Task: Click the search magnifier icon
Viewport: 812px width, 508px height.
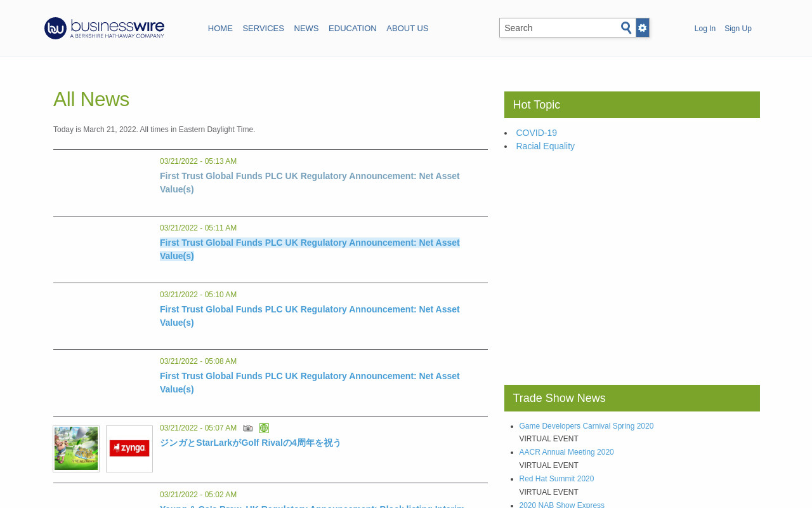Action: [626, 28]
